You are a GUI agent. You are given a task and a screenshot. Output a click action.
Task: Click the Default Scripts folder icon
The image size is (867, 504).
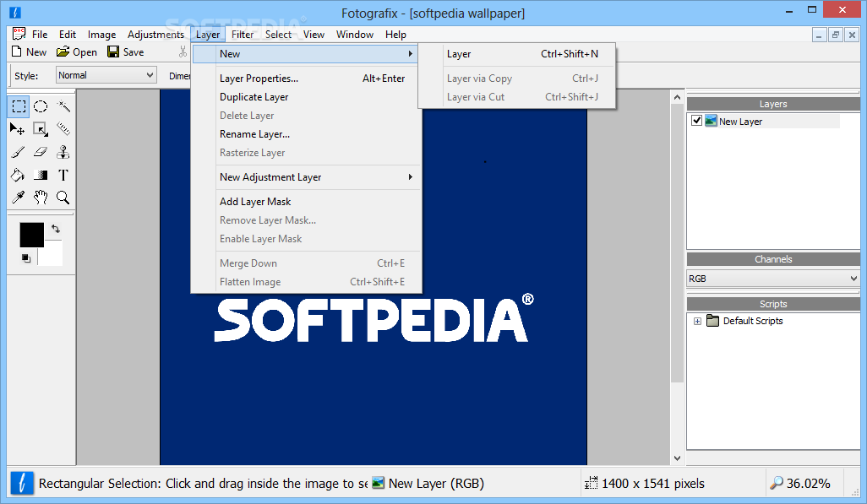click(x=712, y=321)
